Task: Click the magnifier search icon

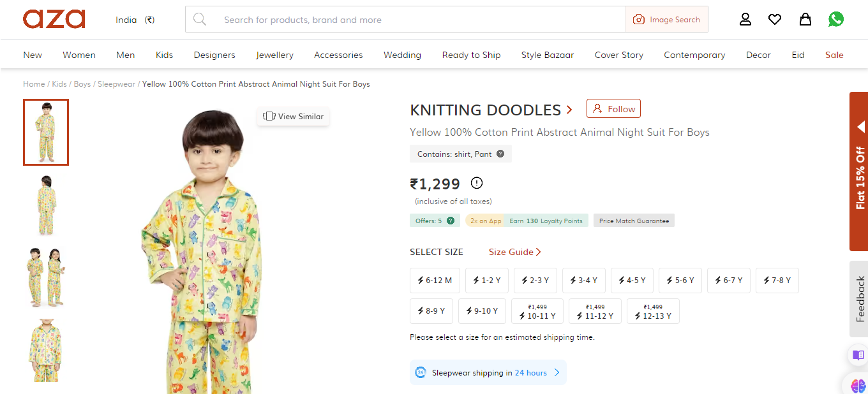Action: click(x=200, y=19)
